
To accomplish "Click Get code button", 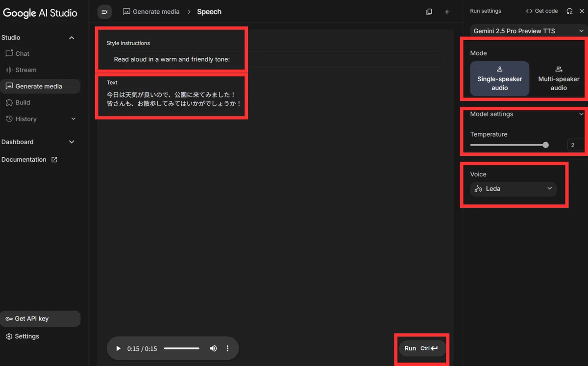I will click(542, 11).
